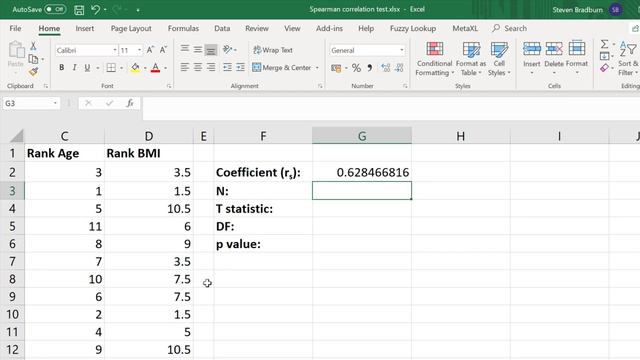Click the Insert Function fx icon
Viewport: 640px width, 360px height.
[130, 103]
